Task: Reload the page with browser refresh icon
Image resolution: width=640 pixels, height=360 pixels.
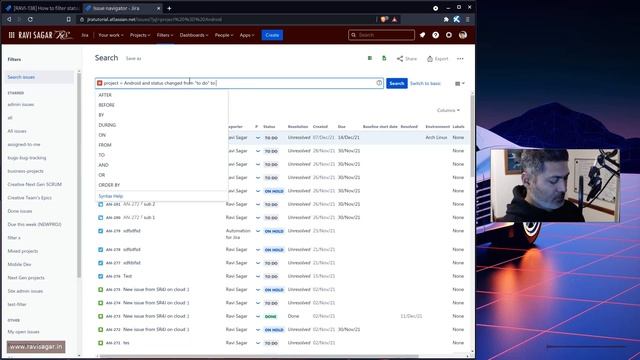Action: [30, 19]
